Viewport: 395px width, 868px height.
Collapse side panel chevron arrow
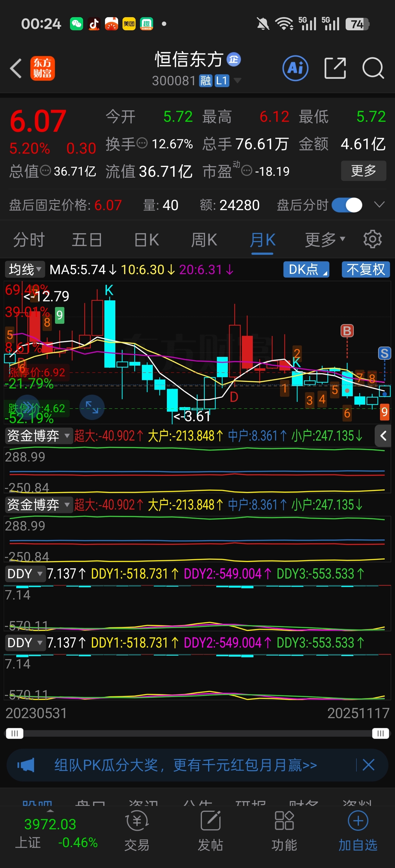tap(383, 436)
